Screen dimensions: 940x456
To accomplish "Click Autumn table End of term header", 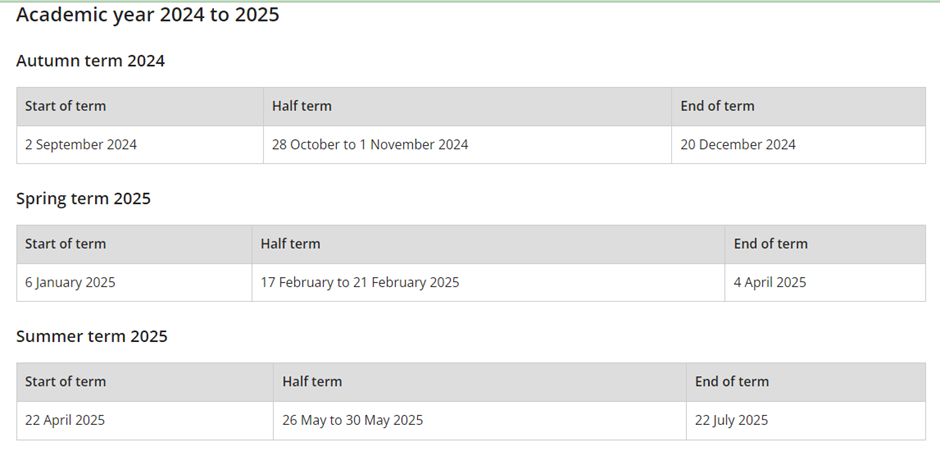I will 799,106.
